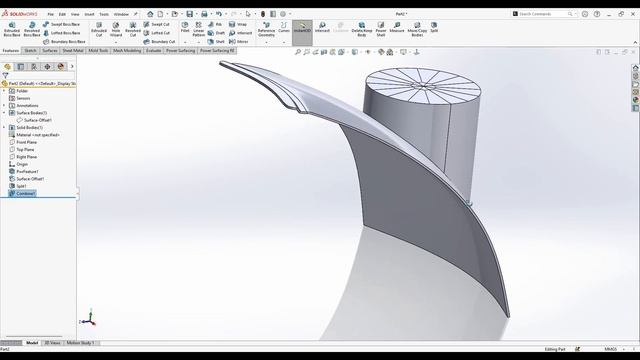
Task: Select the Power Shell tool
Action: click(x=381, y=29)
